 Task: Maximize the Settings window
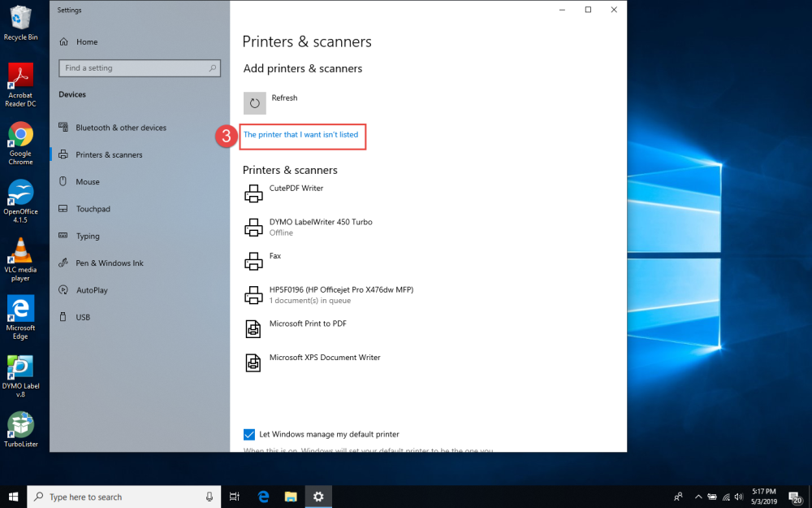[588, 10]
